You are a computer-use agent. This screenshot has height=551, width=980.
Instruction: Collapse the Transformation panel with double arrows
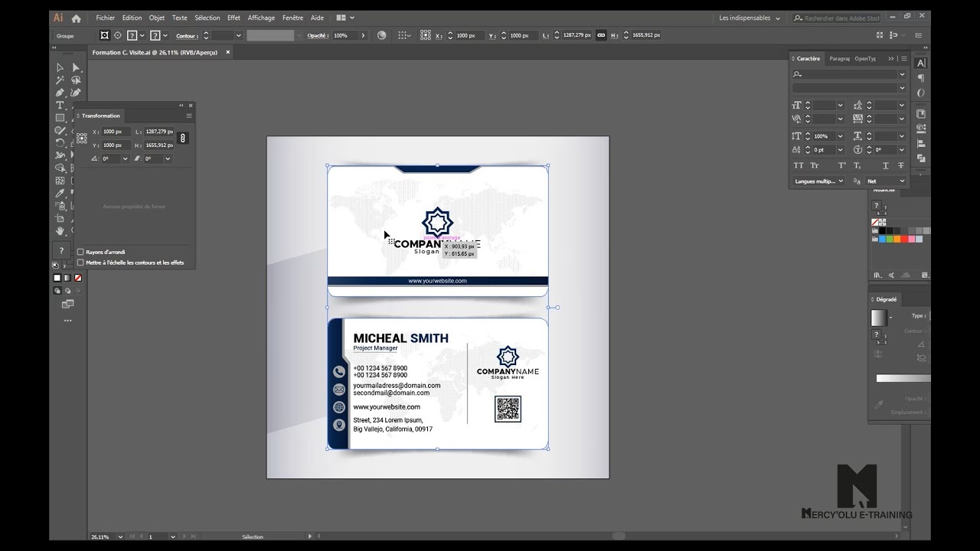pos(181,106)
